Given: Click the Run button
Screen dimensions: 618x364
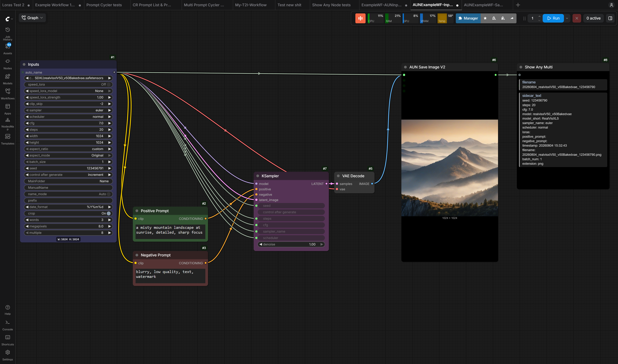Looking at the screenshot, I should (x=553, y=18).
